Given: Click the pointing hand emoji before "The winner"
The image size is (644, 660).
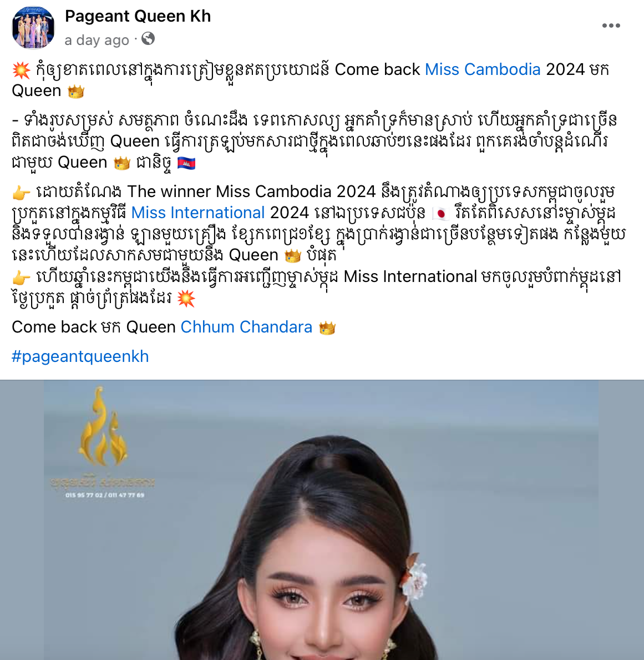Looking at the screenshot, I should 21,193.
